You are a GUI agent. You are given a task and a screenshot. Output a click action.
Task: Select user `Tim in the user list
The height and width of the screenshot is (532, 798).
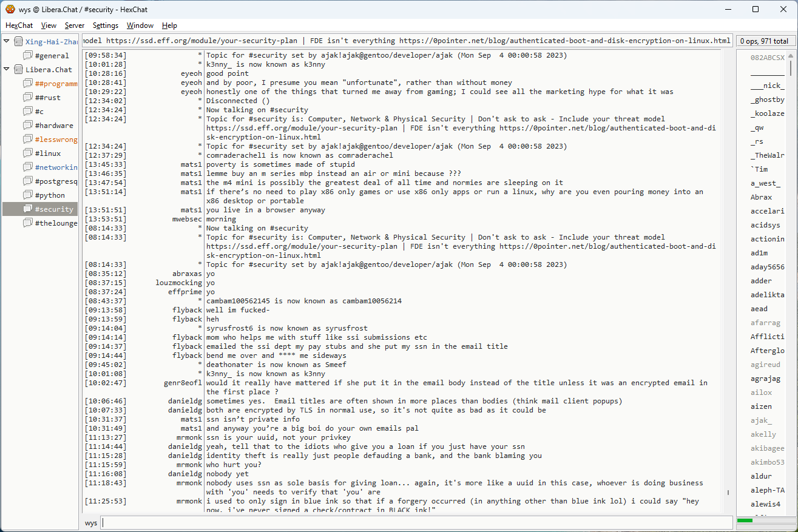click(759, 169)
